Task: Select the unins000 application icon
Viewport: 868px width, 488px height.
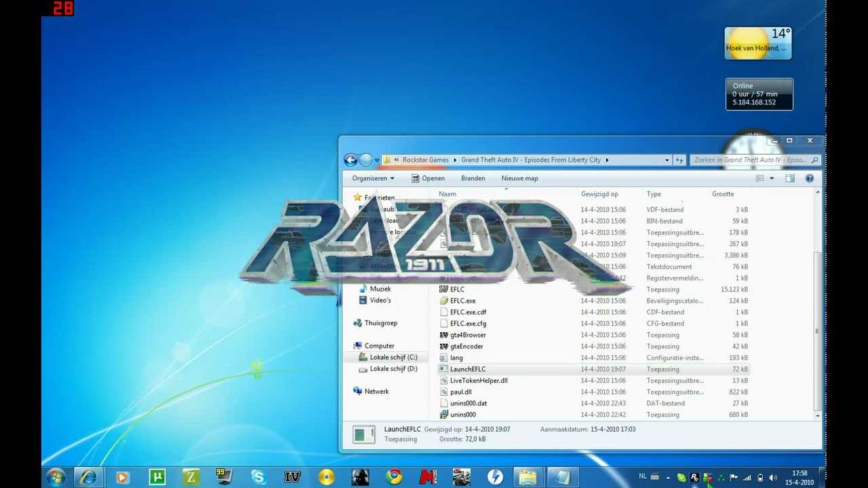Action: coord(444,415)
